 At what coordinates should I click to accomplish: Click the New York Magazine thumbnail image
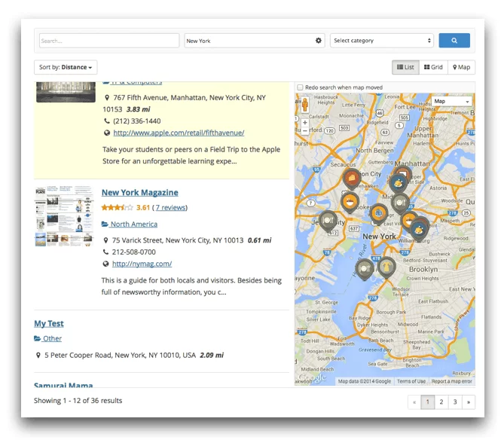click(x=65, y=216)
